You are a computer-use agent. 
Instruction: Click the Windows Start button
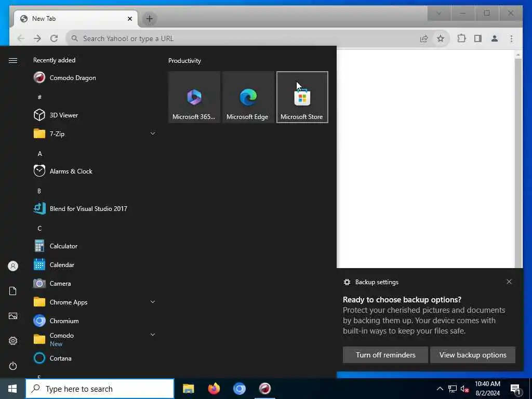(12, 389)
